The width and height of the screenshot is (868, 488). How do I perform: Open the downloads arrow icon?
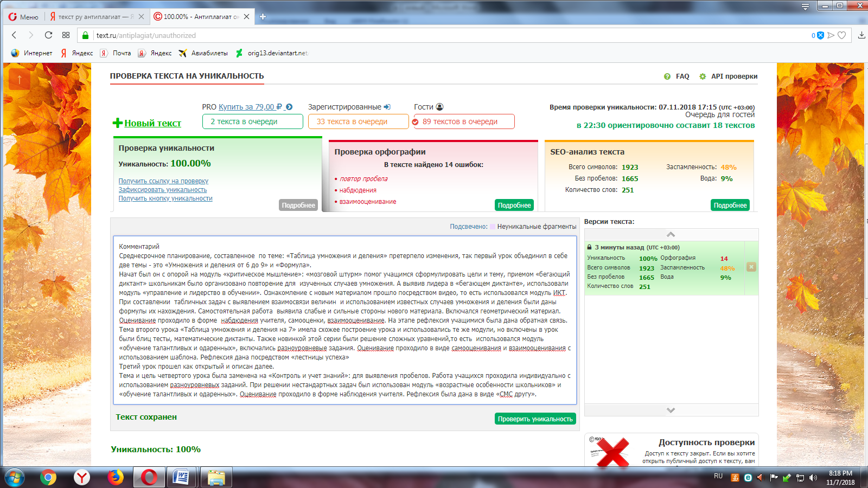[861, 35]
